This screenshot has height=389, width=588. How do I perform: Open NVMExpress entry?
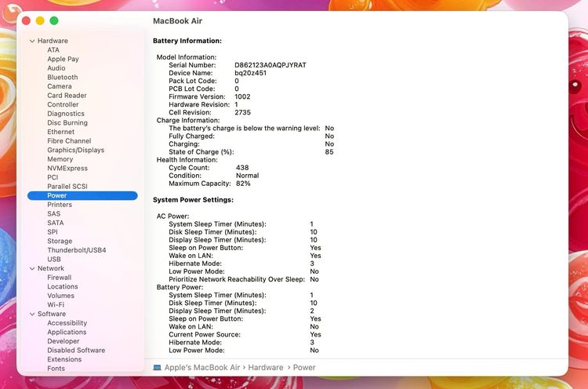(x=67, y=168)
